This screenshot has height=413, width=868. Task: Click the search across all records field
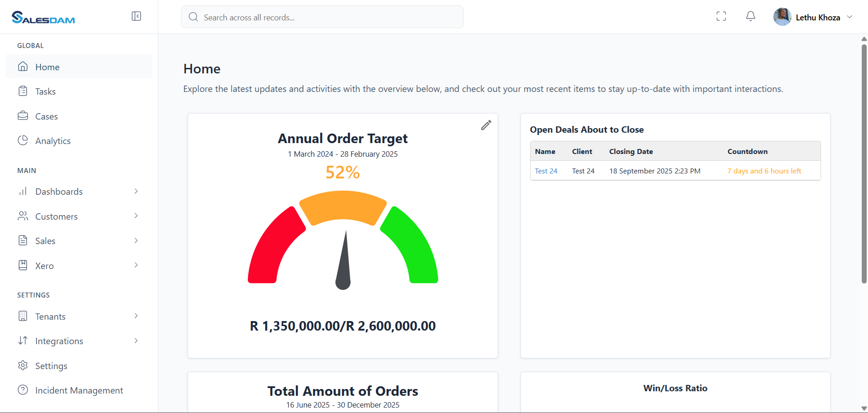tap(322, 17)
